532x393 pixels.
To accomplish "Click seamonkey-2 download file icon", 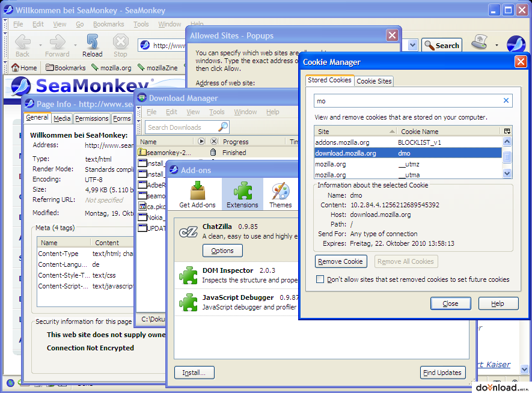I will [142, 152].
